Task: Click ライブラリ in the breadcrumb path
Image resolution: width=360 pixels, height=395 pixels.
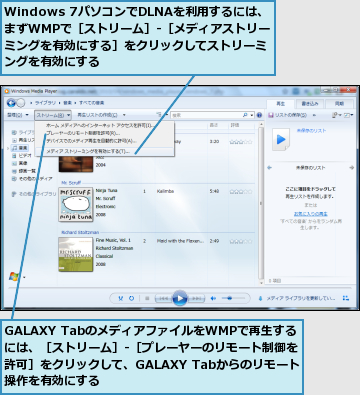Action: pyautogui.click(x=45, y=103)
